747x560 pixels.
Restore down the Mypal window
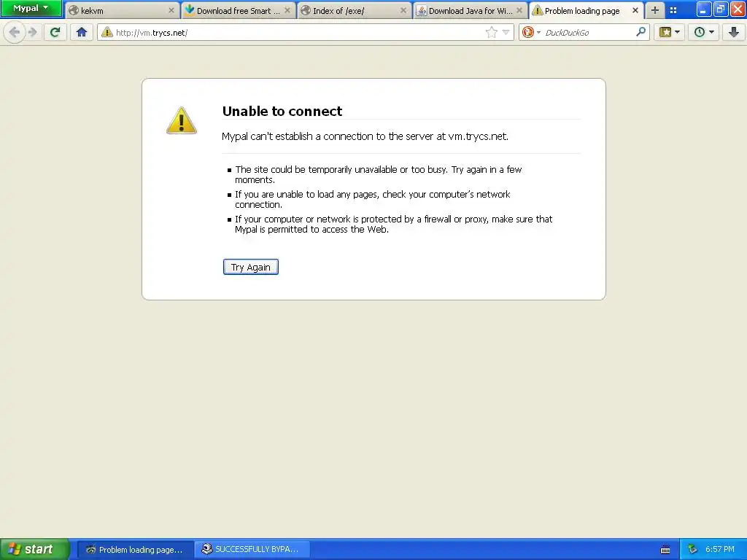(720, 9)
